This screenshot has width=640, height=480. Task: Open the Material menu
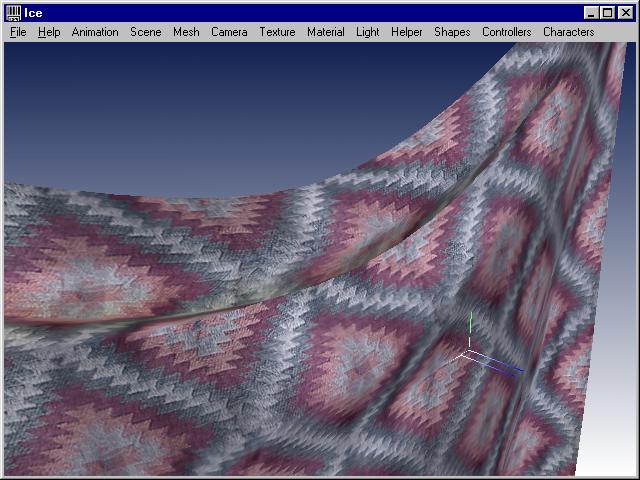point(326,32)
